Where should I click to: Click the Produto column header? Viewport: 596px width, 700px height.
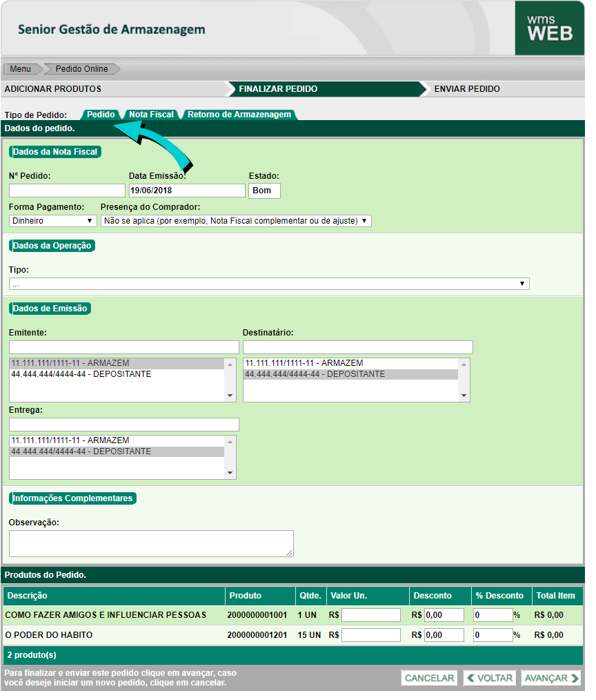pyautogui.click(x=260, y=596)
